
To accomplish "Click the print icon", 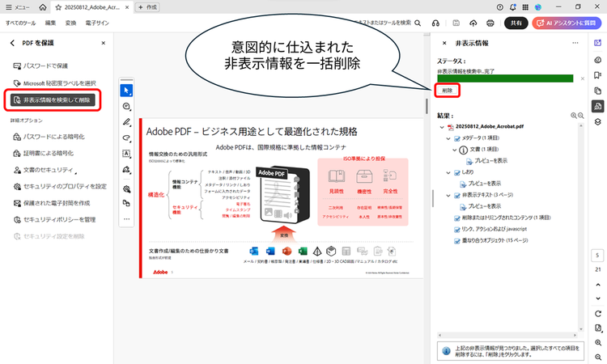I will [x=490, y=23].
